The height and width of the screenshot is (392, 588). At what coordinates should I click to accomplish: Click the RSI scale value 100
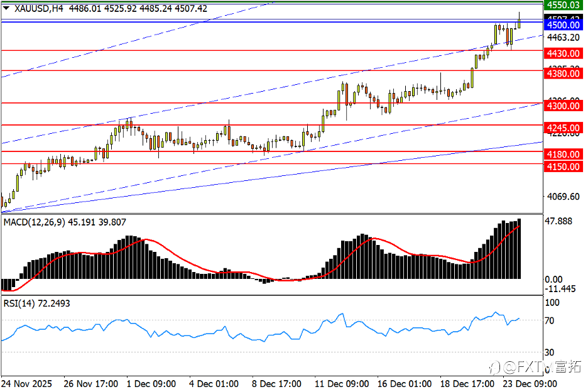click(x=552, y=303)
